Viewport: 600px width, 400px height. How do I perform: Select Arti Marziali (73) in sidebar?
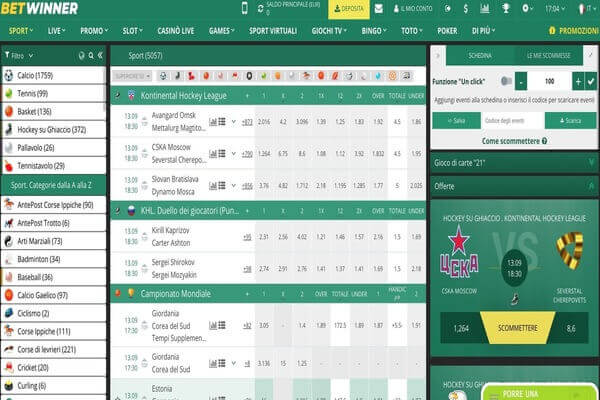54,241
